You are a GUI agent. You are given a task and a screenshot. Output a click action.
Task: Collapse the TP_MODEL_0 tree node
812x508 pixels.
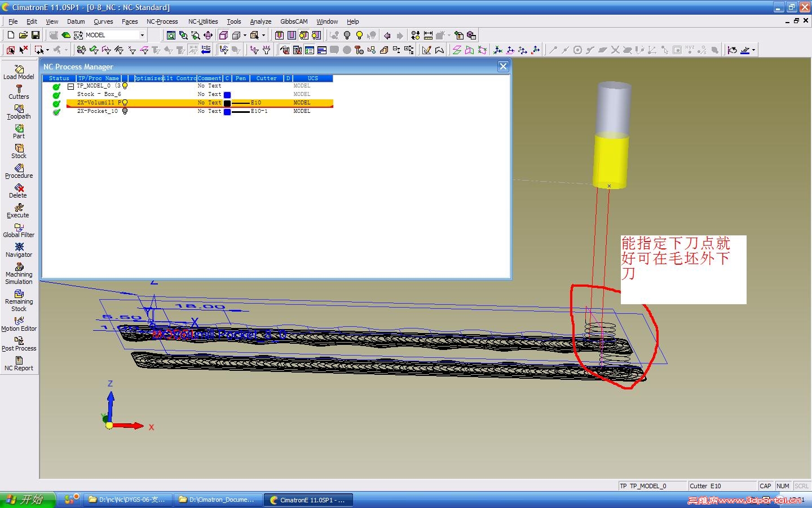click(x=71, y=86)
